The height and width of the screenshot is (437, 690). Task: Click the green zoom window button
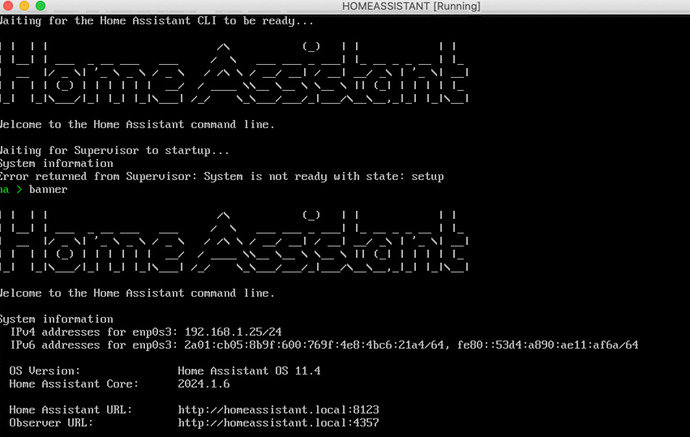pos(40,5)
